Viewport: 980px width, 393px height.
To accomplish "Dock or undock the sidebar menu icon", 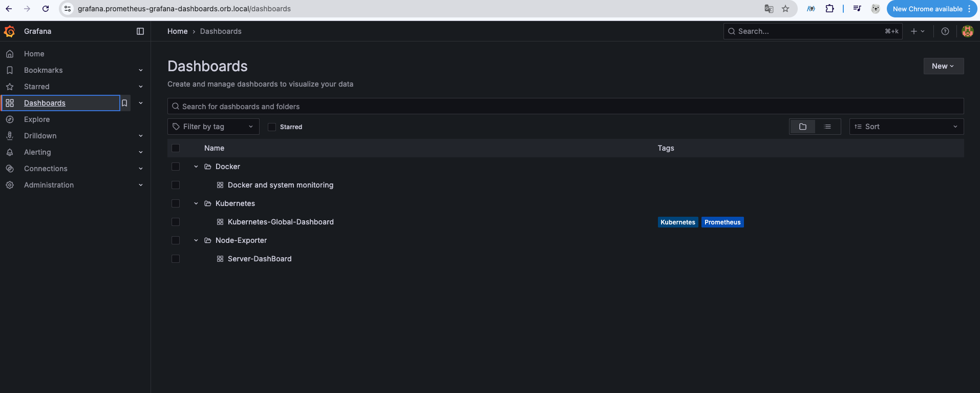I will (x=140, y=31).
